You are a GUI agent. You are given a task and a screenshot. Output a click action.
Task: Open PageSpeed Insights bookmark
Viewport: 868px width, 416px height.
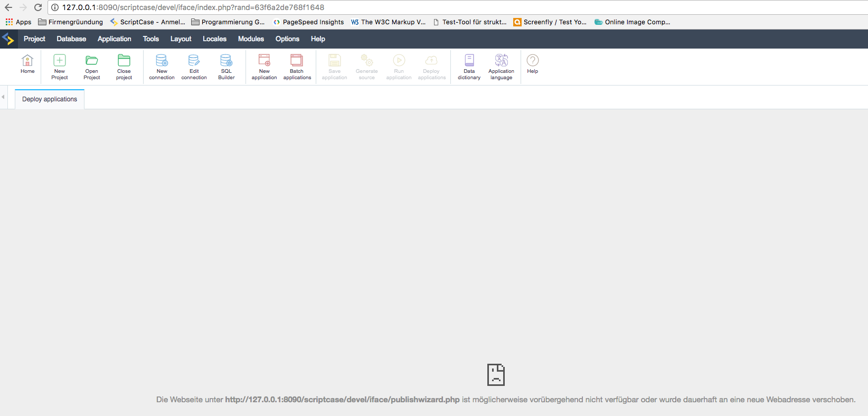308,22
